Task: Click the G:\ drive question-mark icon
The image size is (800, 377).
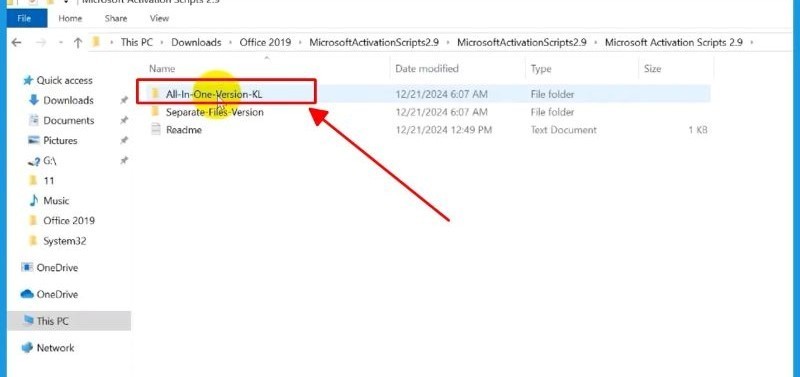Action: (34, 161)
